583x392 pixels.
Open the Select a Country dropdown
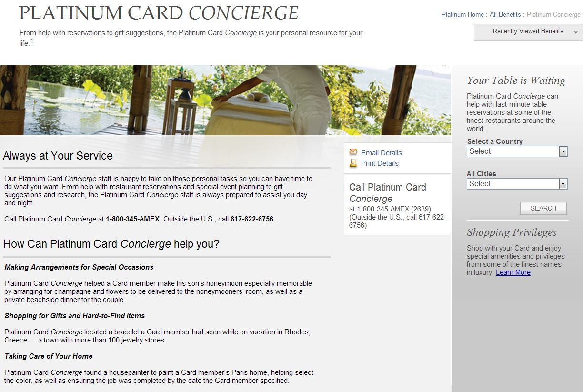(x=517, y=151)
